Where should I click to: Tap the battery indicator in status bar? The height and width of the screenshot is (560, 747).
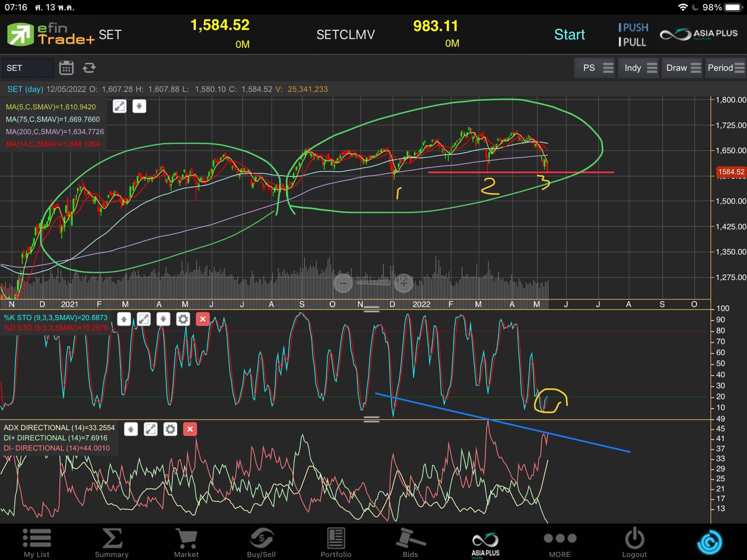coord(734,7)
